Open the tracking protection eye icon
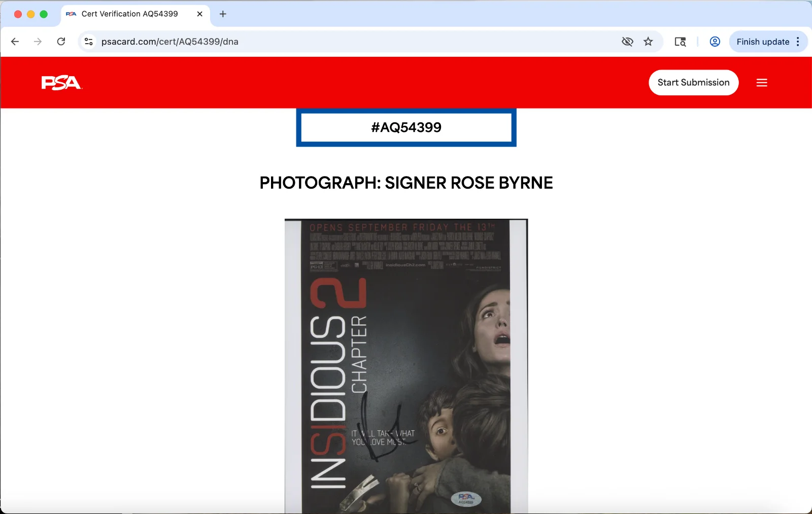 click(627, 42)
